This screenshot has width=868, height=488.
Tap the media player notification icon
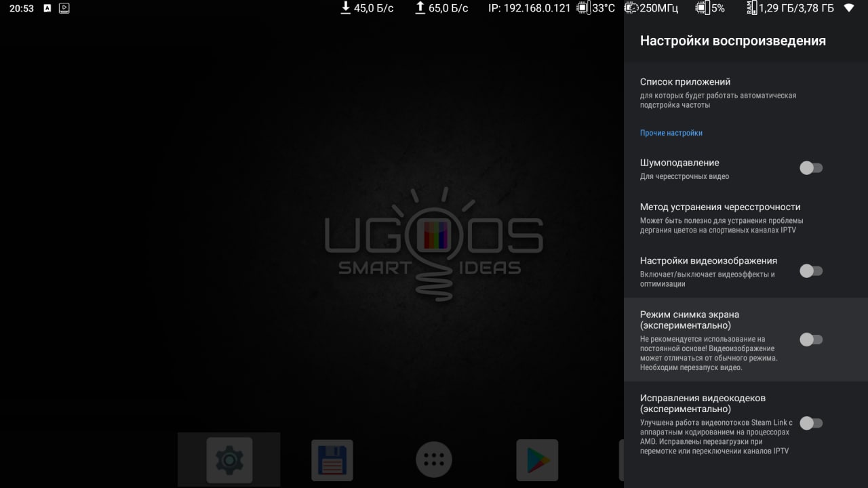tap(64, 8)
